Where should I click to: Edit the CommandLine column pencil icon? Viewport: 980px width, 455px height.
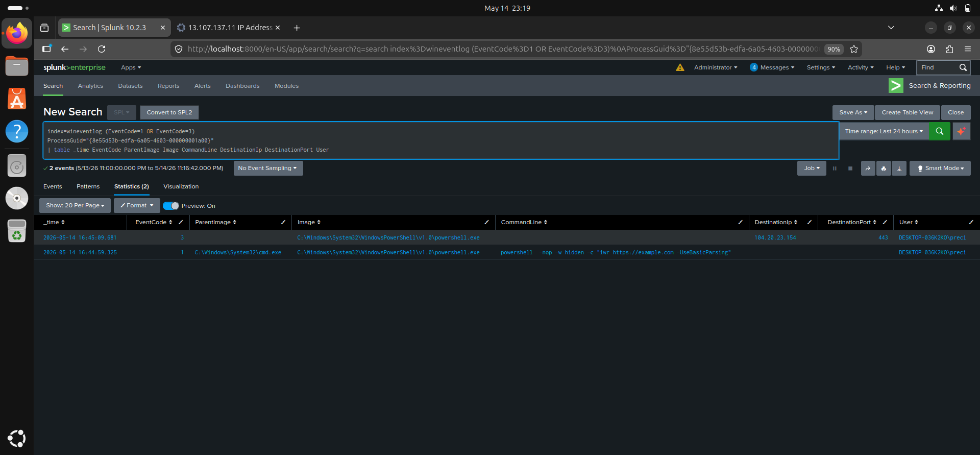click(x=740, y=222)
